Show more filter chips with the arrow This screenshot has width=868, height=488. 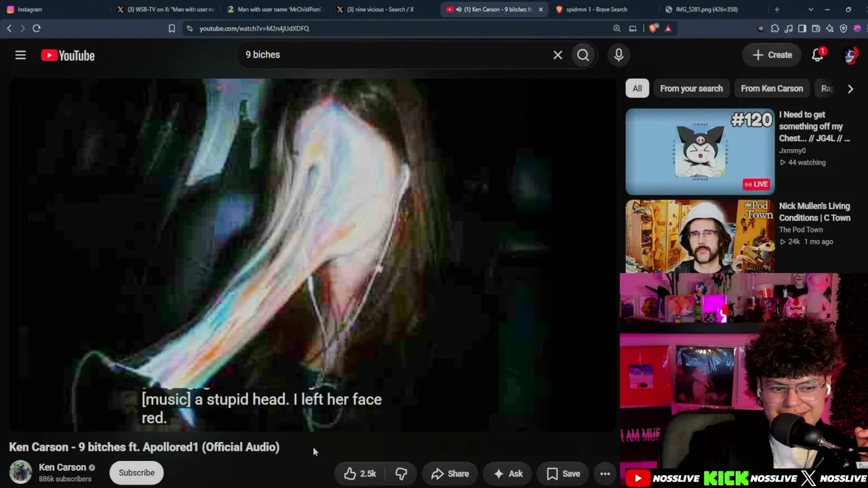pos(850,89)
